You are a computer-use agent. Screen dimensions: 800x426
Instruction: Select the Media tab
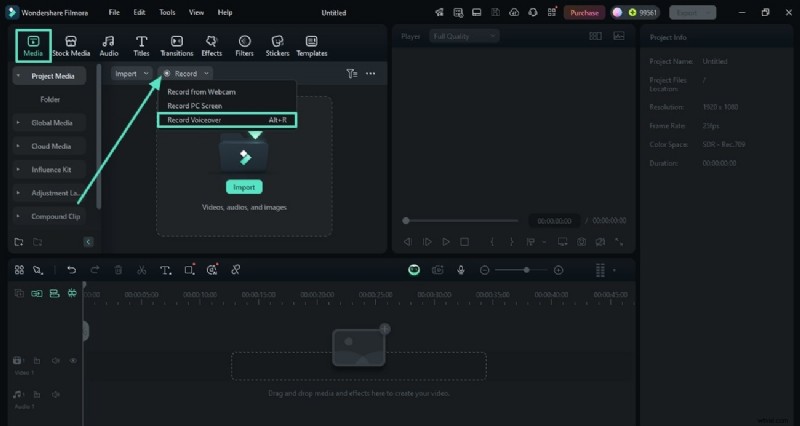tap(33, 46)
